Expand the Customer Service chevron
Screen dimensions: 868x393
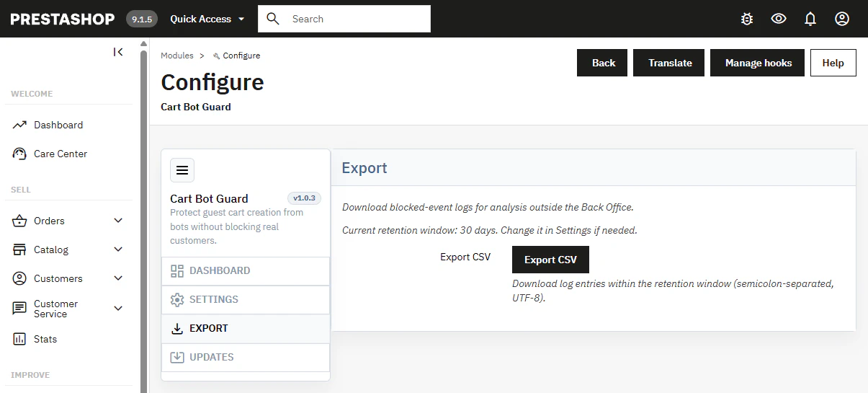coord(119,309)
